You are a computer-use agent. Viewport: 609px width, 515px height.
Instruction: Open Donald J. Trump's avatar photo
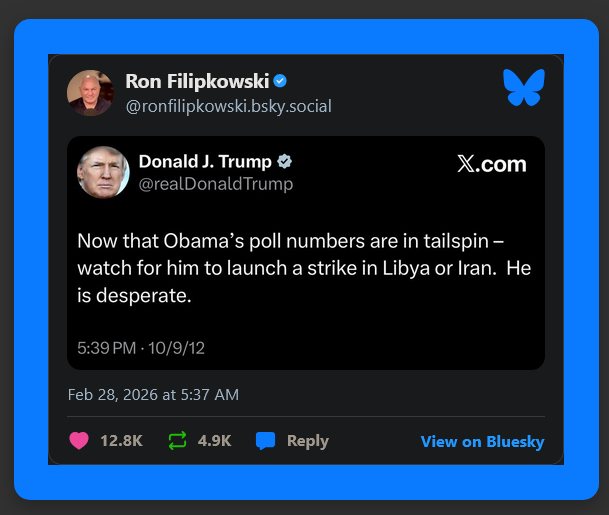click(x=103, y=172)
